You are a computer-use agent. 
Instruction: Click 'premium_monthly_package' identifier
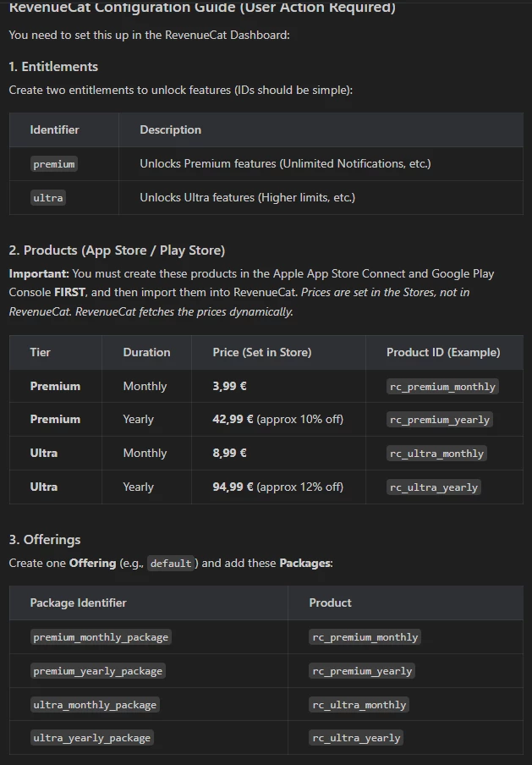(101, 637)
